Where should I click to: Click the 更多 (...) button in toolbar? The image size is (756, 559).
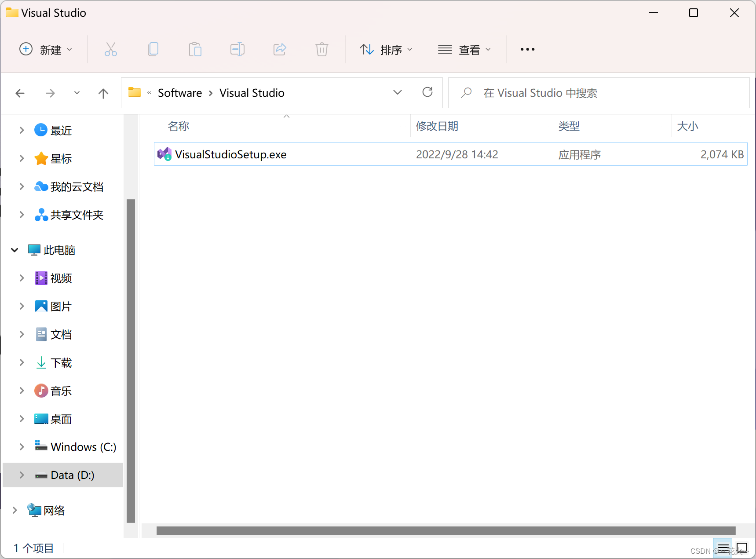pyautogui.click(x=527, y=49)
